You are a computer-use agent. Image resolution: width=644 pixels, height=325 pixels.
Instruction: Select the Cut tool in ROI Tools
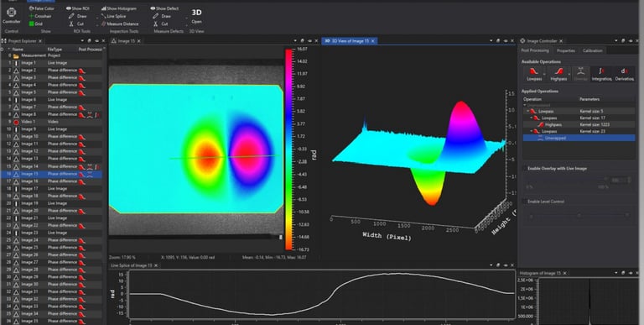pyautogui.click(x=78, y=24)
